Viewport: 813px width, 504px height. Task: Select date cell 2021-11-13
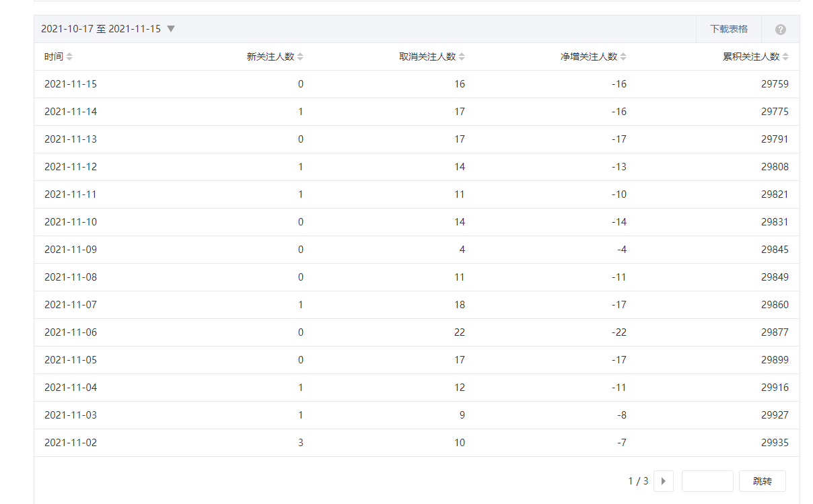click(71, 139)
